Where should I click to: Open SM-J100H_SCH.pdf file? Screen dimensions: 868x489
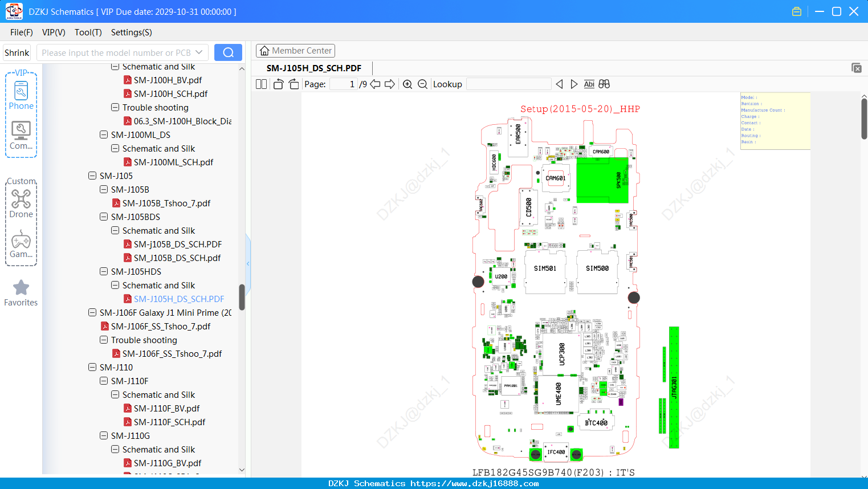(x=170, y=94)
